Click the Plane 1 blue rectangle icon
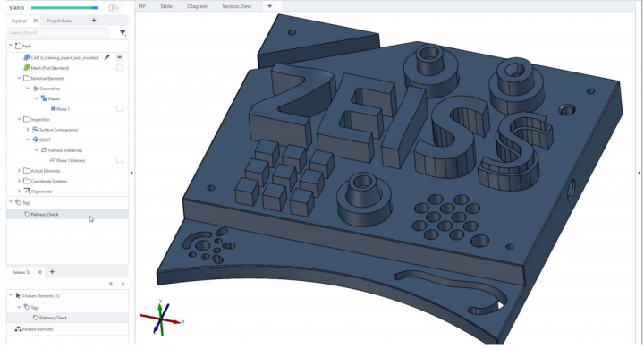 [x=53, y=109]
